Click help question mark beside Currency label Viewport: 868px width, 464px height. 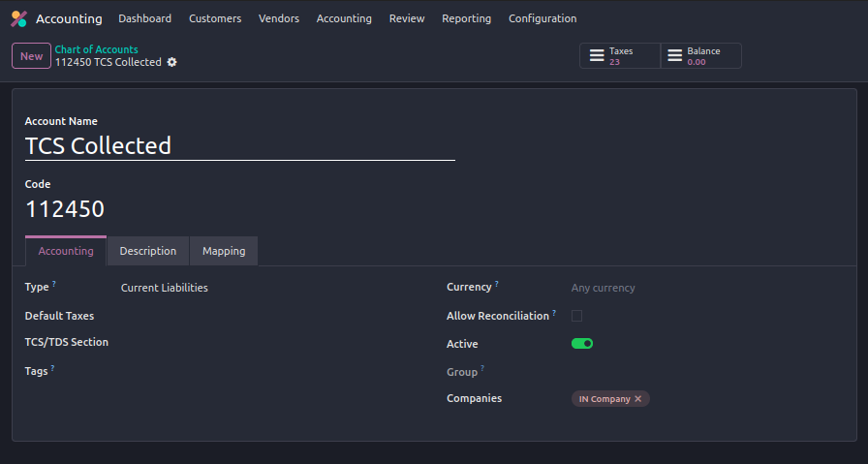point(497,284)
